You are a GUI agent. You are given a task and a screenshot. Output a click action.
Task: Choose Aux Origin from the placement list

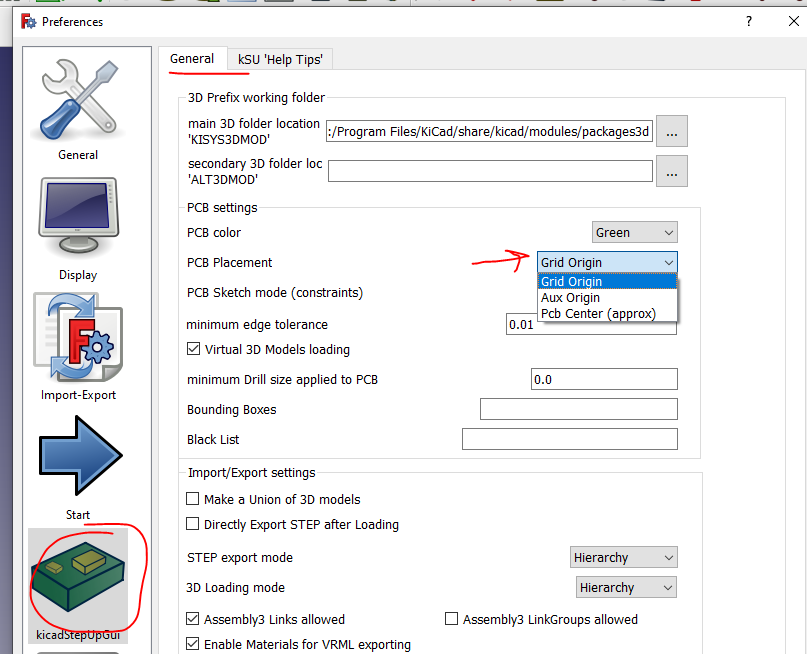pyautogui.click(x=607, y=297)
